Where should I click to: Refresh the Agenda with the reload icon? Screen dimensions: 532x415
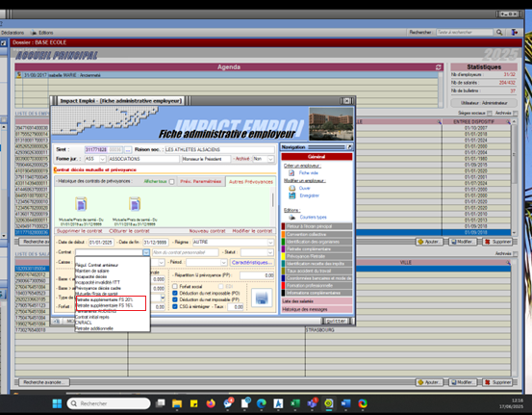click(439, 67)
